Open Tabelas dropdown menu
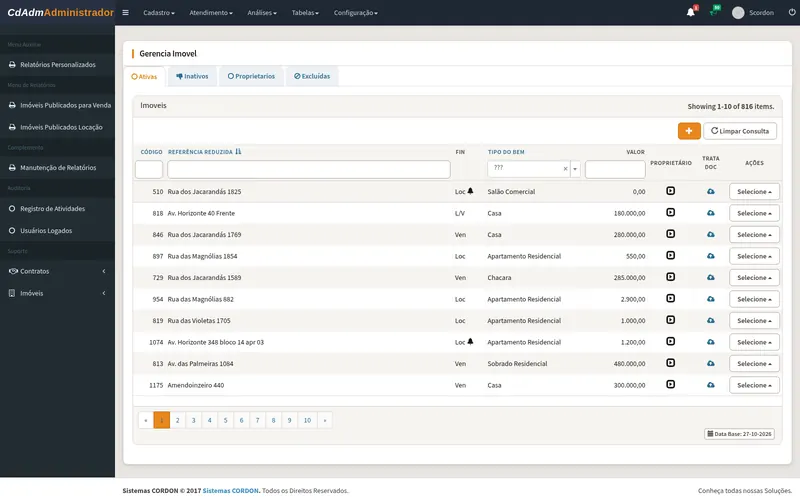The height and width of the screenshot is (500, 800). pyautogui.click(x=305, y=13)
